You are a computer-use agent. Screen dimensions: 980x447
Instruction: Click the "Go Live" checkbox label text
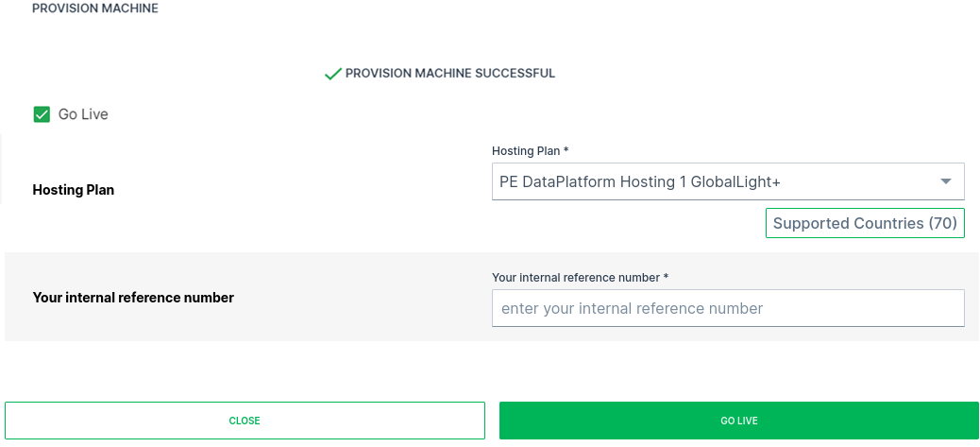point(83,114)
